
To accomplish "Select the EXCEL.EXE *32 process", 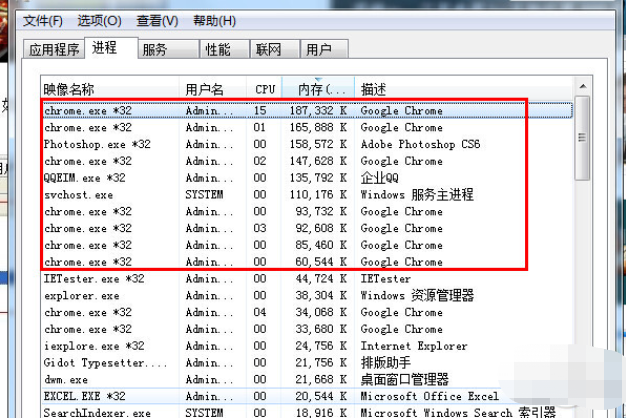I will (307, 396).
